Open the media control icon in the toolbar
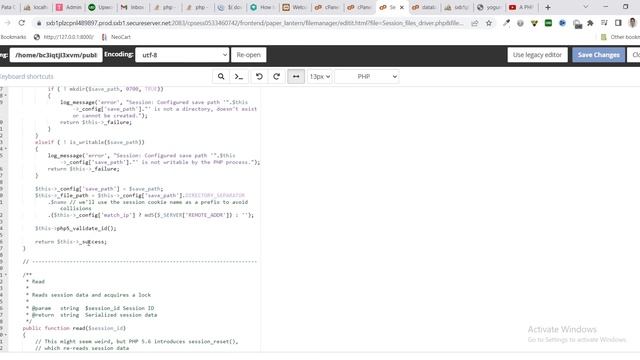This screenshot has width=640, height=360. pos(604,23)
